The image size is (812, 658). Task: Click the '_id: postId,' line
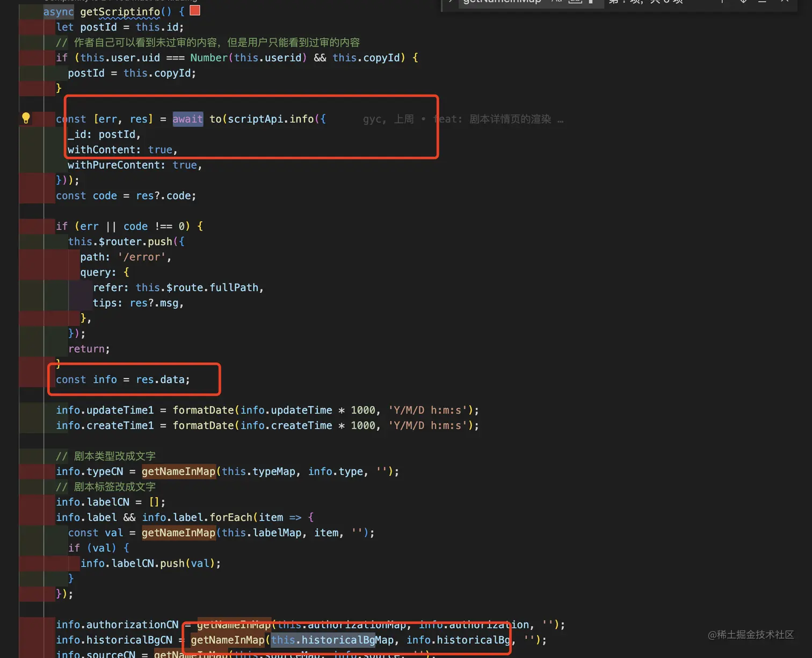click(x=104, y=134)
